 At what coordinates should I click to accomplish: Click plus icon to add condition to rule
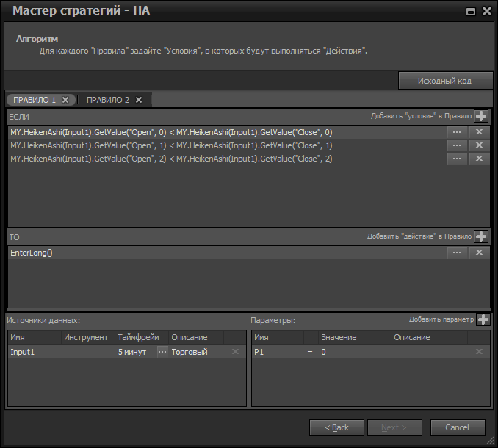(481, 116)
